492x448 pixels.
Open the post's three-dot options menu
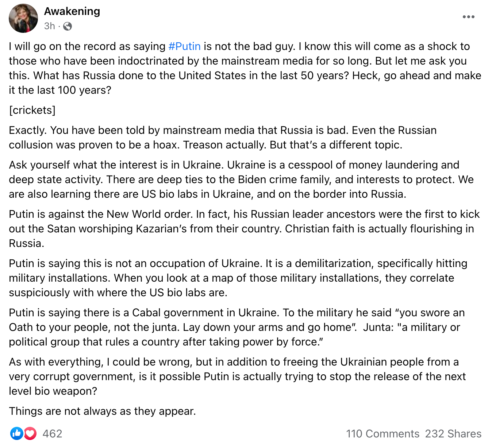tap(468, 17)
